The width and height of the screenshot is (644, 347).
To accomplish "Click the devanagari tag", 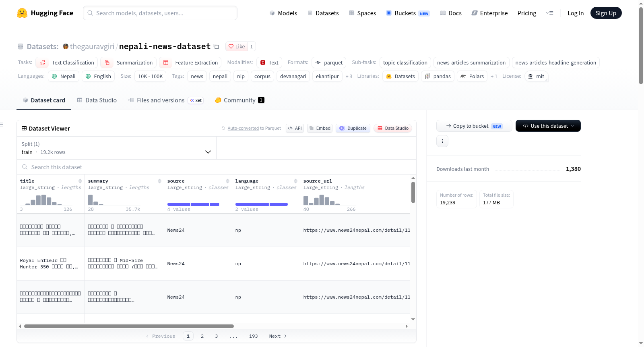I will tap(293, 76).
